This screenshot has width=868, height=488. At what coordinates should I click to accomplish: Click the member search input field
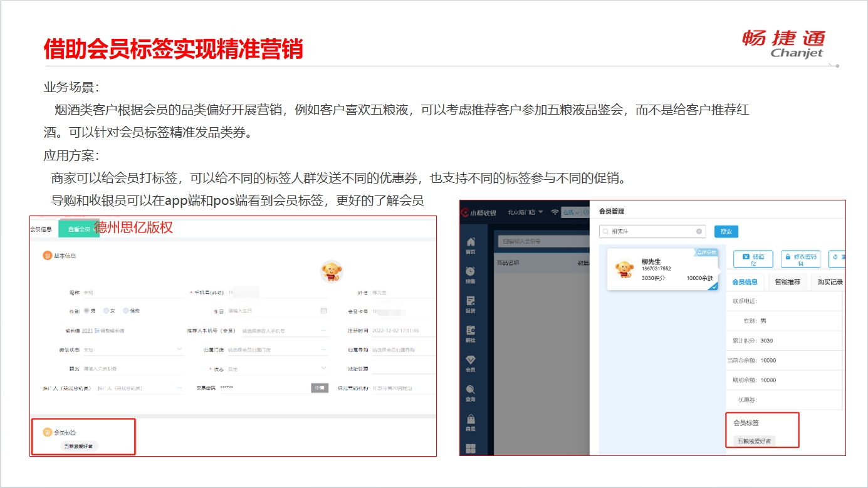[x=652, y=231]
